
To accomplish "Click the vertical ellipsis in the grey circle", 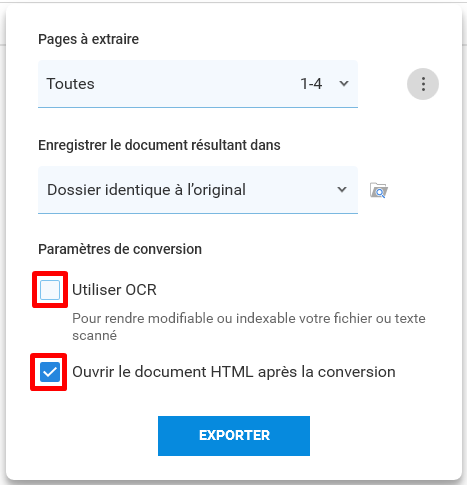I will coord(423,84).
